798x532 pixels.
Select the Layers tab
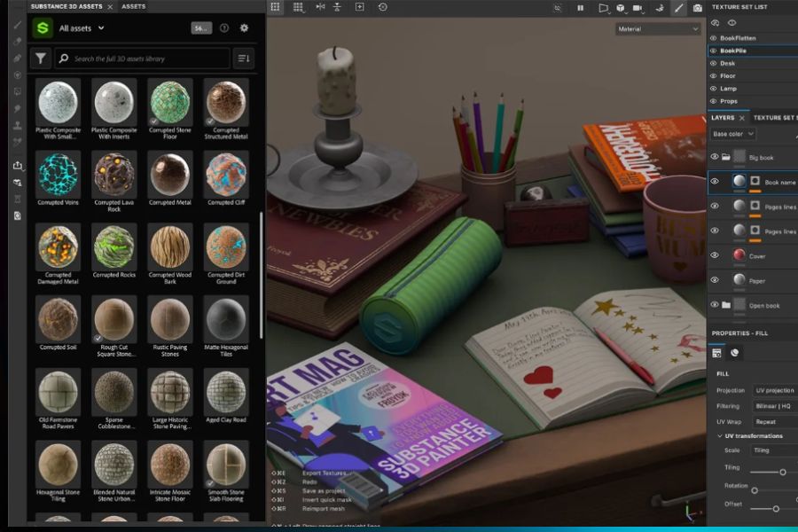(723, 118)
